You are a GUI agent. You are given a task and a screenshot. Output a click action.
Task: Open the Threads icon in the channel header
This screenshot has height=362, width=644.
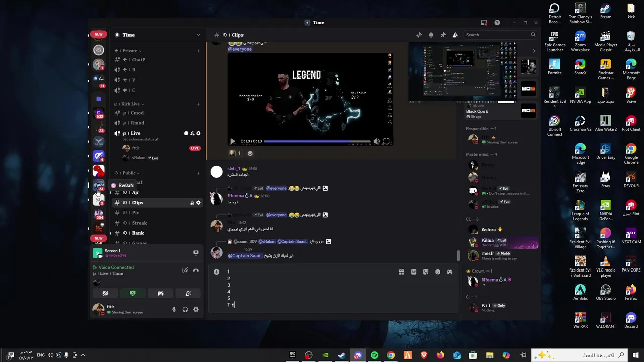coord(419,35)
